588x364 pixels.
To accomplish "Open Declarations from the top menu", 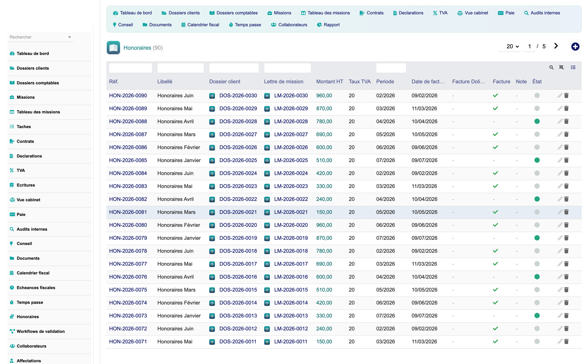I will [x=408, y=13].
